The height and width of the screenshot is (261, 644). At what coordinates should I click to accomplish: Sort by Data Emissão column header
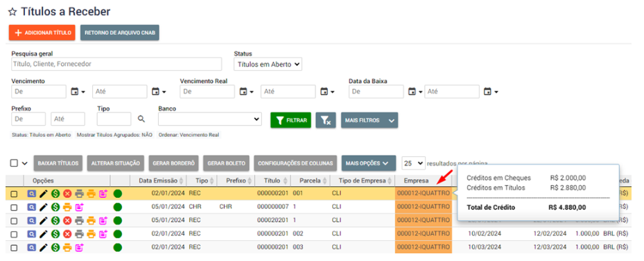coord(158,180)
